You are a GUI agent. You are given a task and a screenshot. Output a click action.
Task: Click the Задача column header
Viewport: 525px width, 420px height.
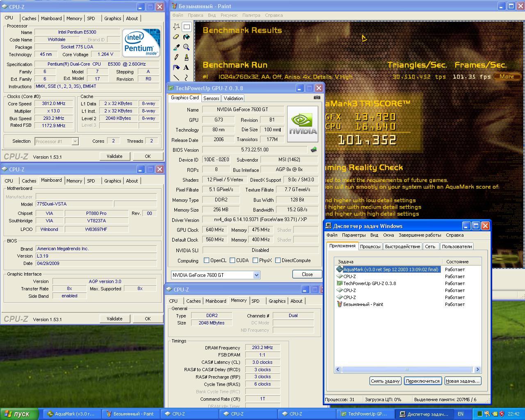click(x=388, y=262)
